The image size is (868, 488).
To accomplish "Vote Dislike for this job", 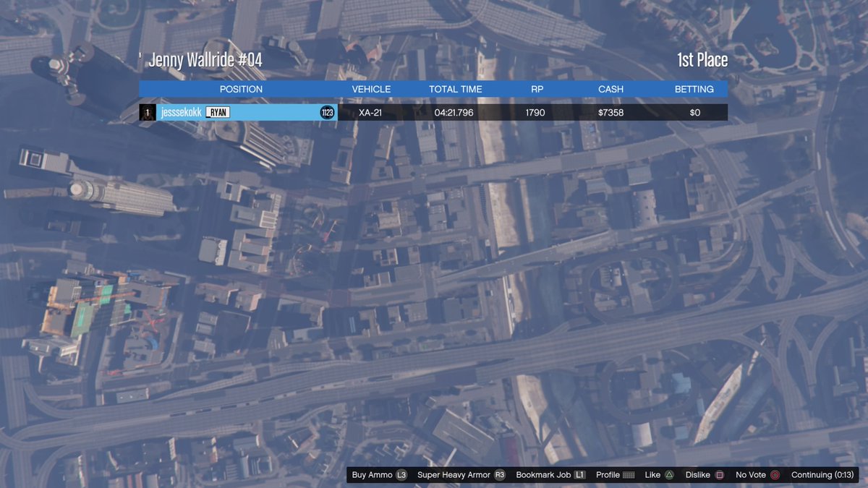I will pyautogui.click(x=698, y=475).
